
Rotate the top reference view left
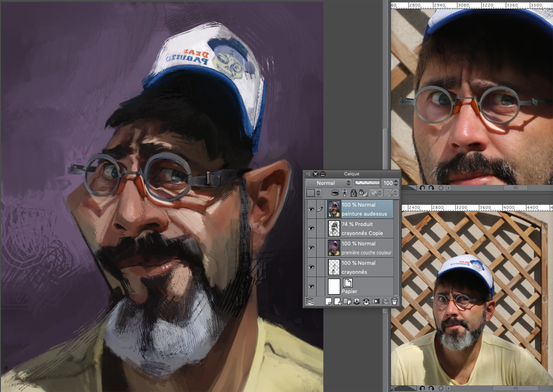pos(422,187)
